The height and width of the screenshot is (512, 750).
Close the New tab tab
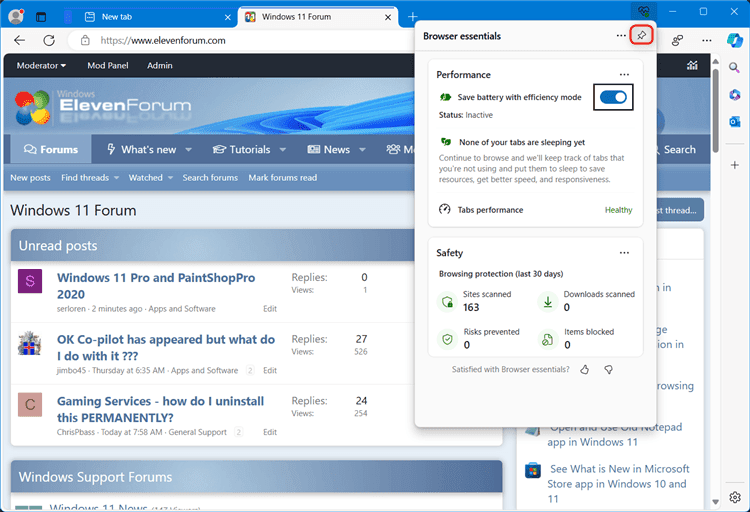tap(228, 17)
